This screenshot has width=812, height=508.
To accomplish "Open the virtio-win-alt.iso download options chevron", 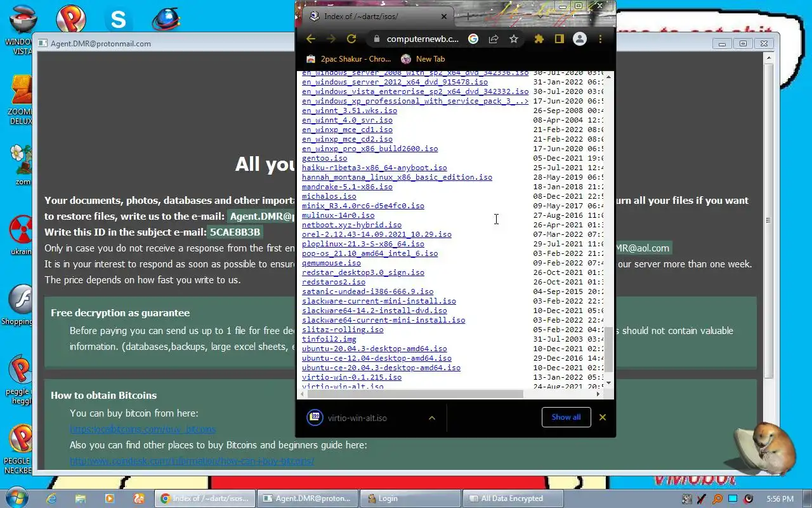I will tap(432, 418).
